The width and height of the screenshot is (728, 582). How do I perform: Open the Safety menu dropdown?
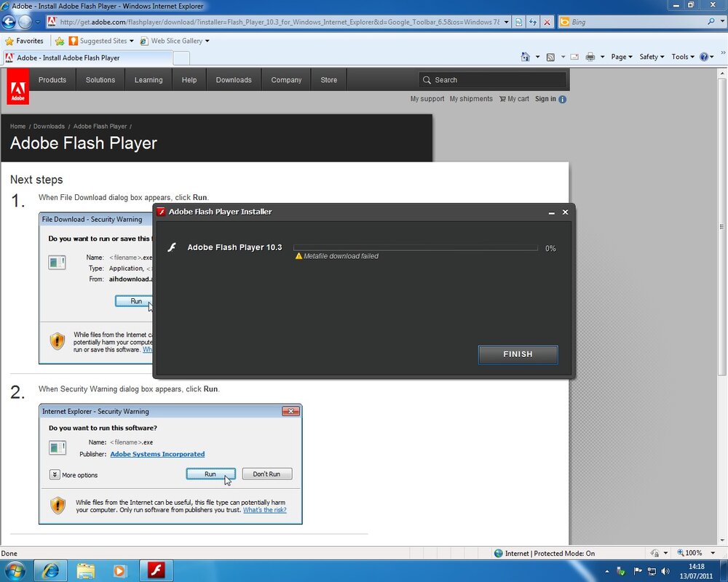652,57
